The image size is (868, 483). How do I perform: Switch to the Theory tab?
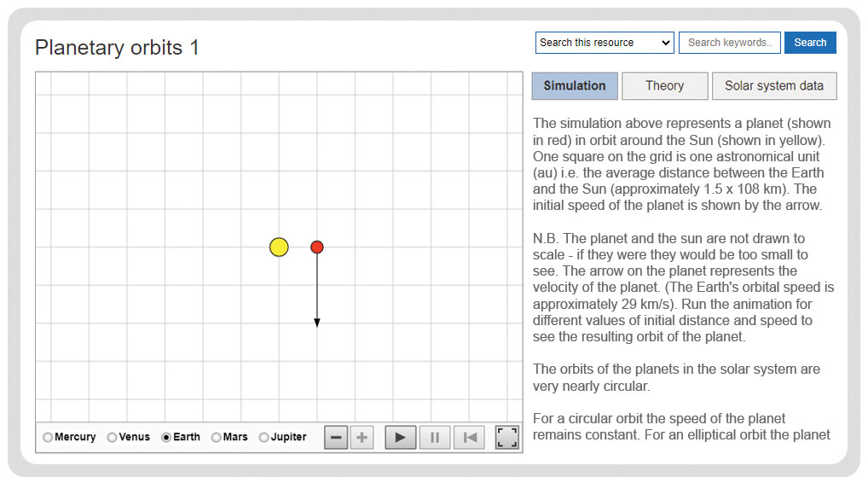665,86
